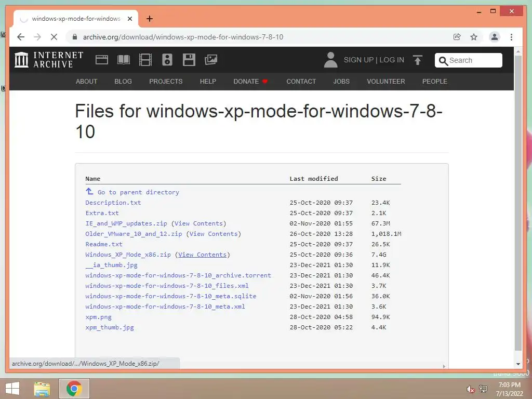
Task: View Contents of Older_VMware_10_and_12.zip
Action: (x=214, y=234)
